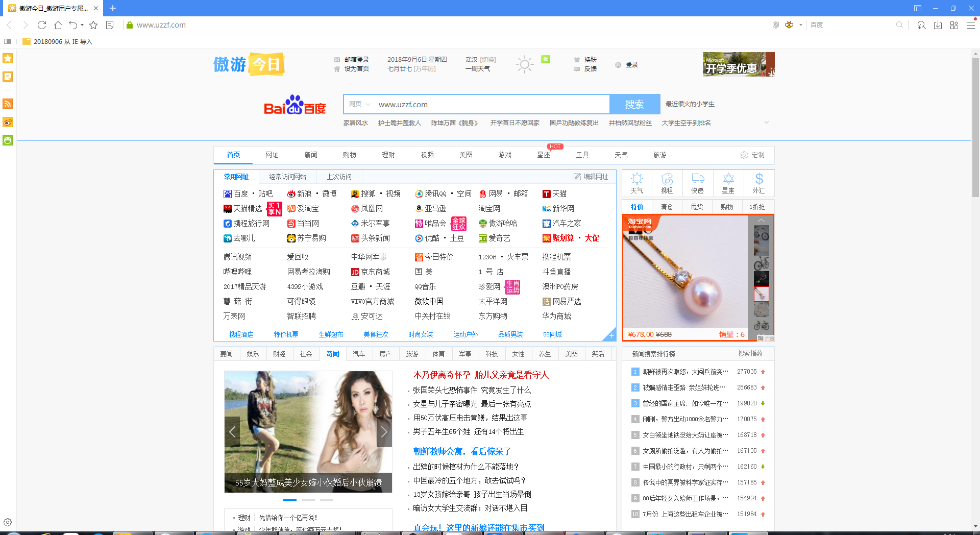
Task: Open the notes sidebar icon
Action: pyautogui.click(x=8, y=77)
